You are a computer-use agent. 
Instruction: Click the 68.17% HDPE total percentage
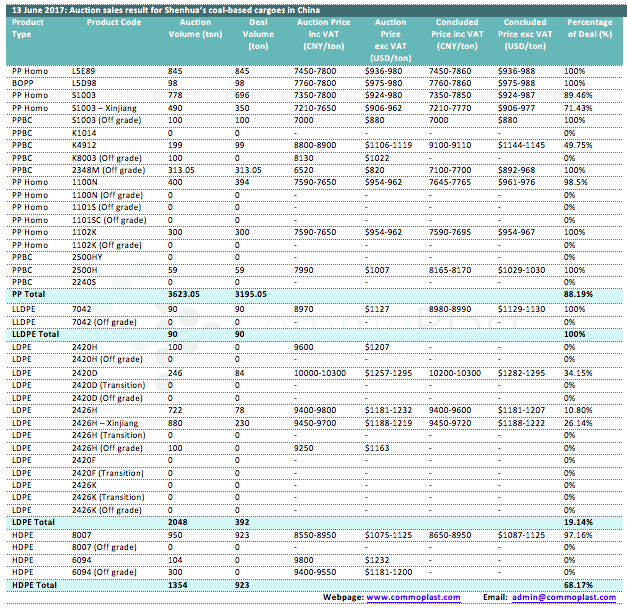click(575, 584)
